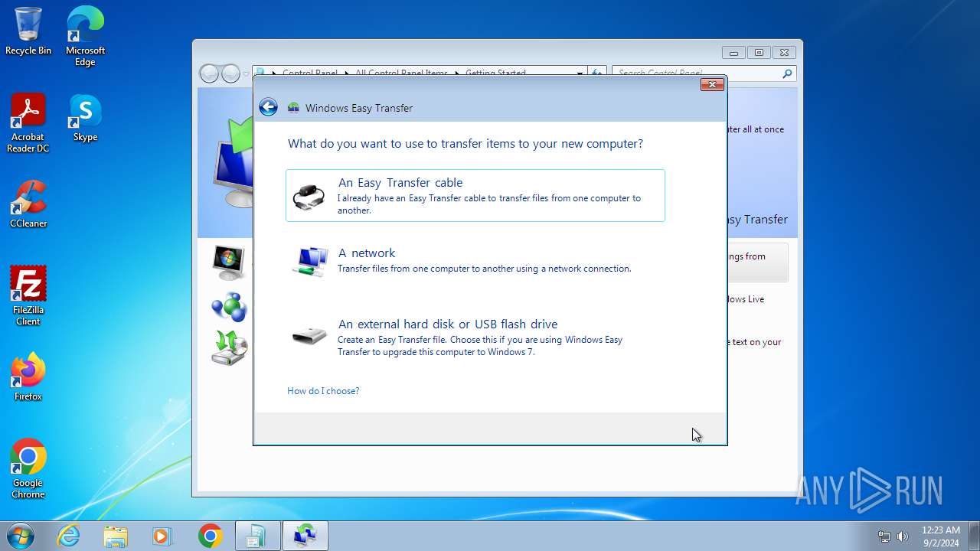The image size is (980, 551).
Task: Open Google Chrome desktop shortcut
Action: click(x=28, y=469)
